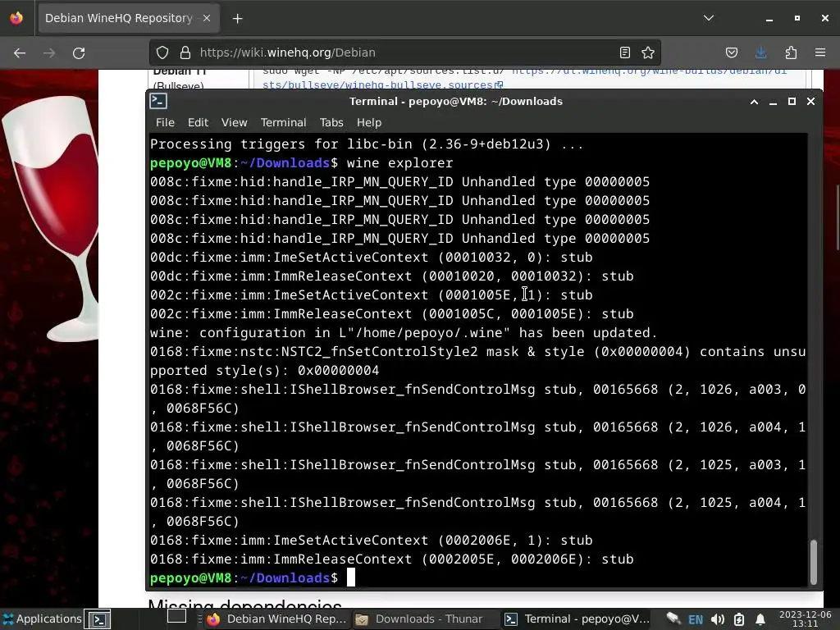Click the 'wine explorer' command text
This screenshot has height=630, width=840.
399,163
